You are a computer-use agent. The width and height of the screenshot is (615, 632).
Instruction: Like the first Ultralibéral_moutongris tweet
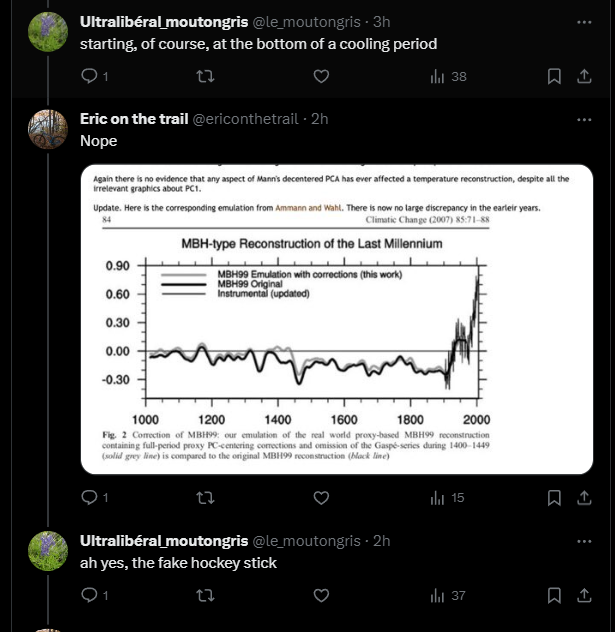tap(321, 76)
